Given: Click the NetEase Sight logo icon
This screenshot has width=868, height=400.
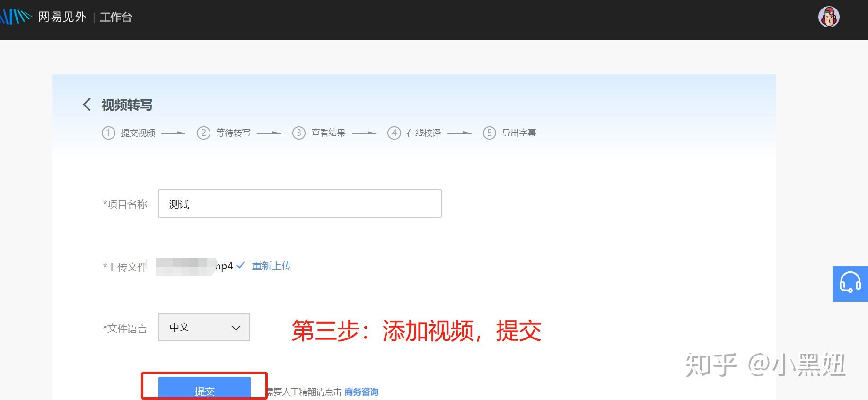Looking at the screenshot, I should tap(16, 17).
